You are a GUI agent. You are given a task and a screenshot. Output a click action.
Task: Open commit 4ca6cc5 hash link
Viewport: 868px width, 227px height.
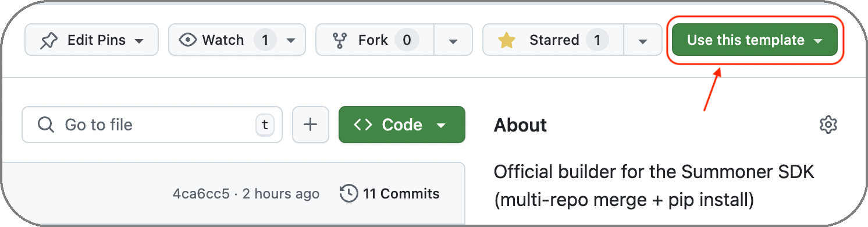coord(201,194)
